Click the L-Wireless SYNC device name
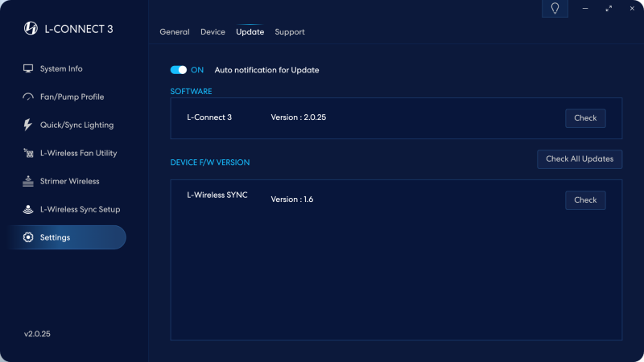This screenshot has width=644, height=362. pos(217,195)
